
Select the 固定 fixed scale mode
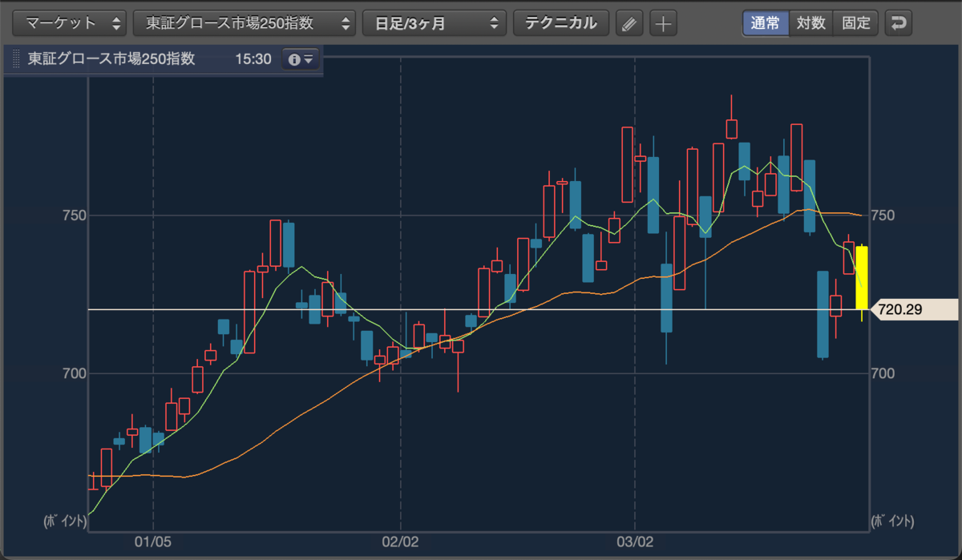(856, 22)
